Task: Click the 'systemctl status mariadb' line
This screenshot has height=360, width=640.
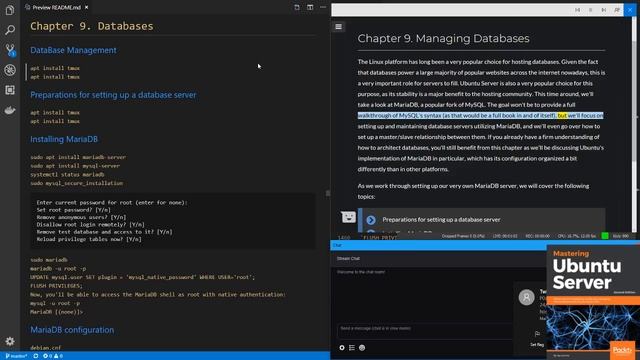Action: pyautogui.click(x=67, y=175)
